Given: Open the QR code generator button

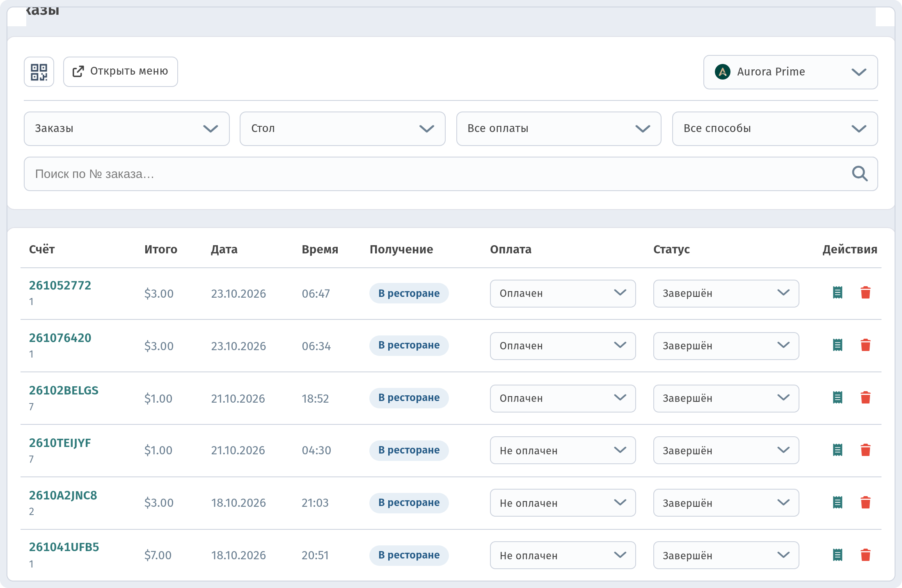Looking at the screenshot, I should (39, 72).
